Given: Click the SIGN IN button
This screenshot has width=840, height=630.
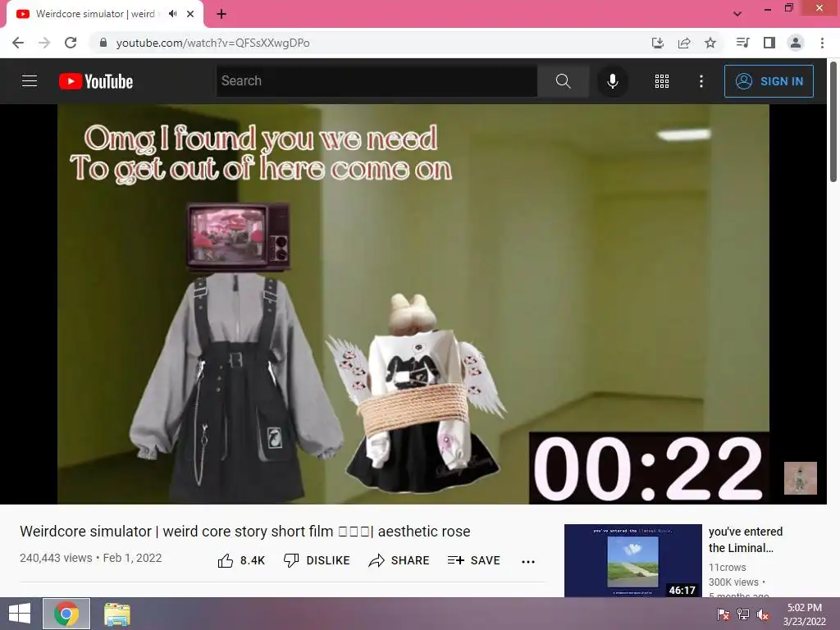Looking at the screenshot, I should (769, 81).
